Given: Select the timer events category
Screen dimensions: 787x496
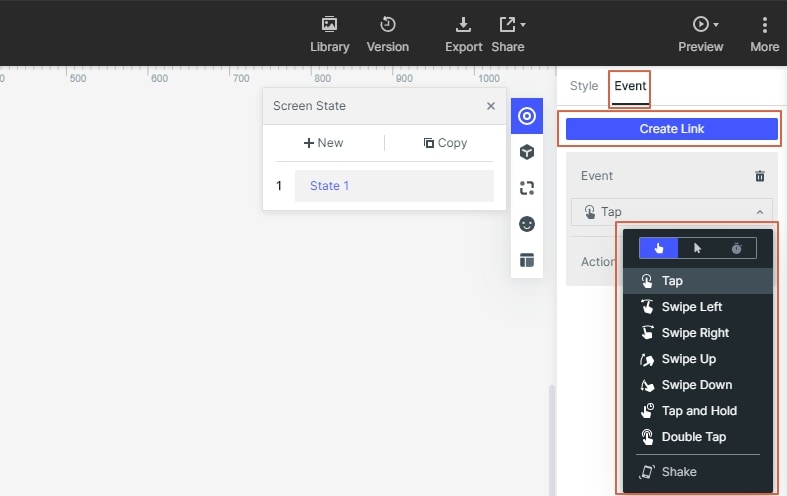Looking at the screenshot, I should [x=736, y=248].
